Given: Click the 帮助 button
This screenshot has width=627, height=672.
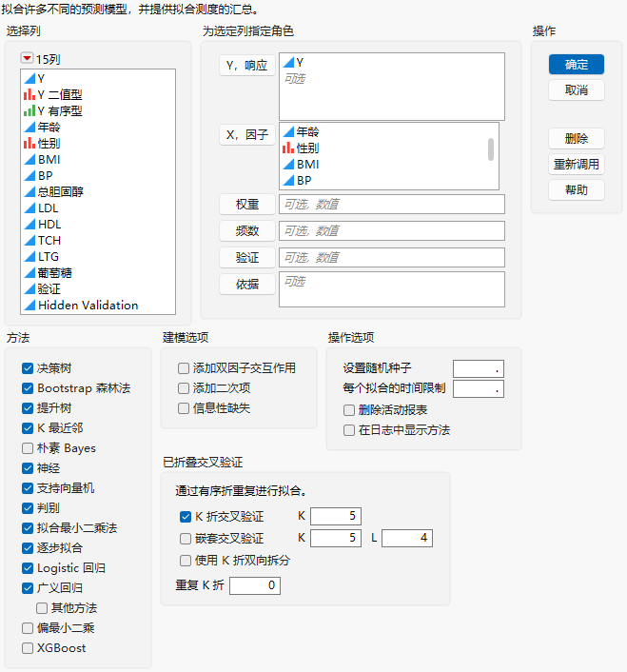Looking at the screenshot, I should click(577, 189).
